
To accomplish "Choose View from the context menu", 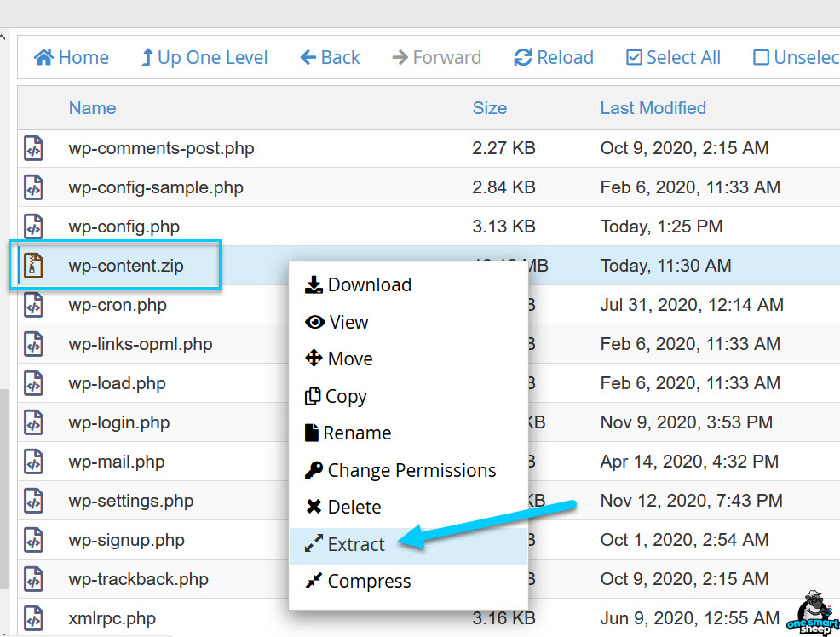I will point(408,322).
